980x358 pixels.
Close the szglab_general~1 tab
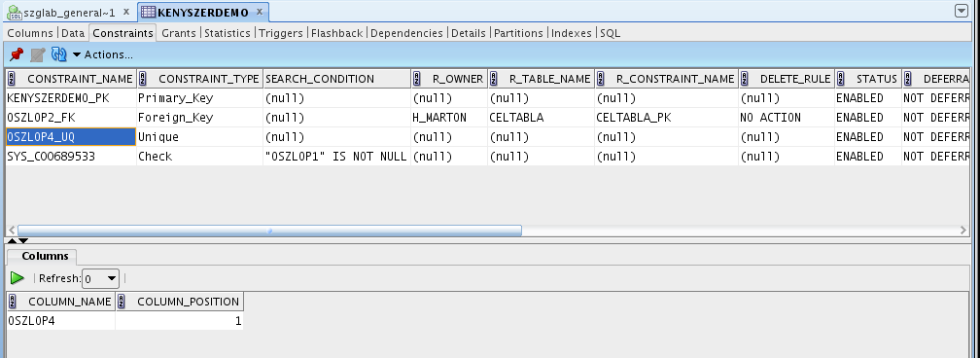coord(126,12)
